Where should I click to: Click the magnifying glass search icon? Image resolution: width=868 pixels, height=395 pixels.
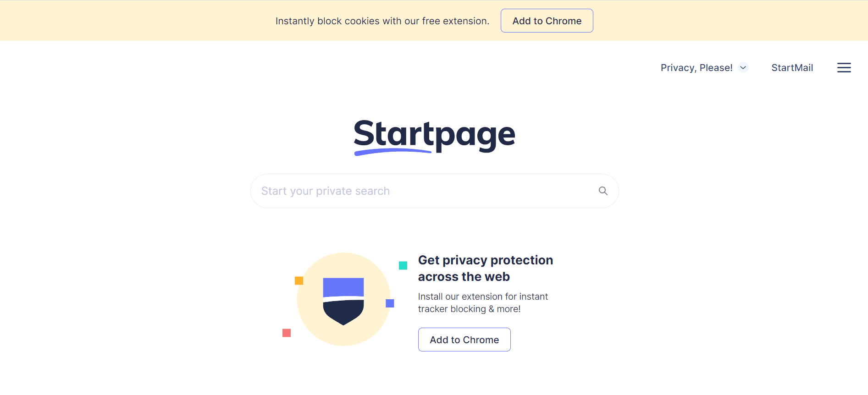coord(603,191)
